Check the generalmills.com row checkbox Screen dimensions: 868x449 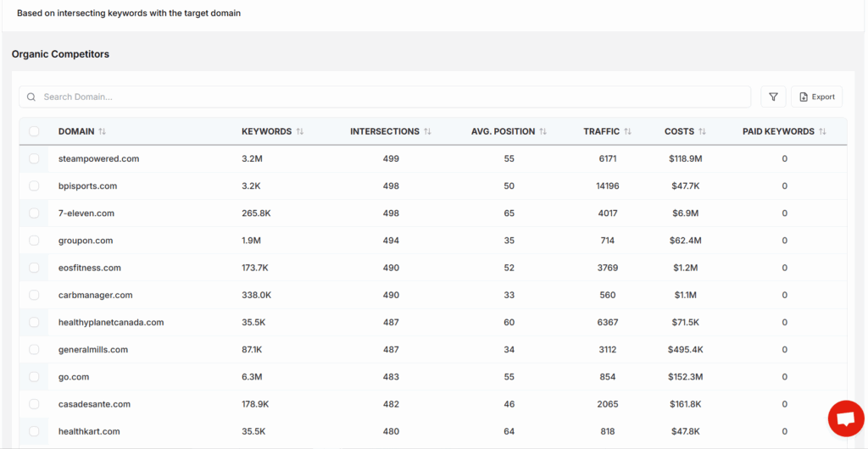point(34,350)
